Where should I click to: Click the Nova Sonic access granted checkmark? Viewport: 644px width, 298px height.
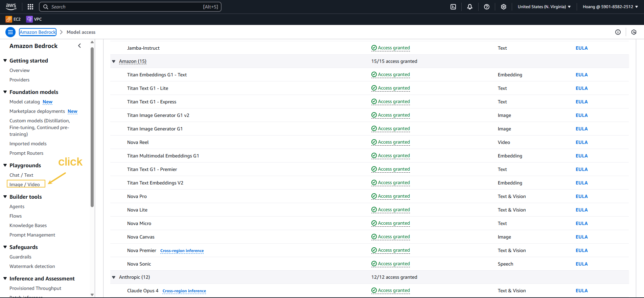pos(374,264)
